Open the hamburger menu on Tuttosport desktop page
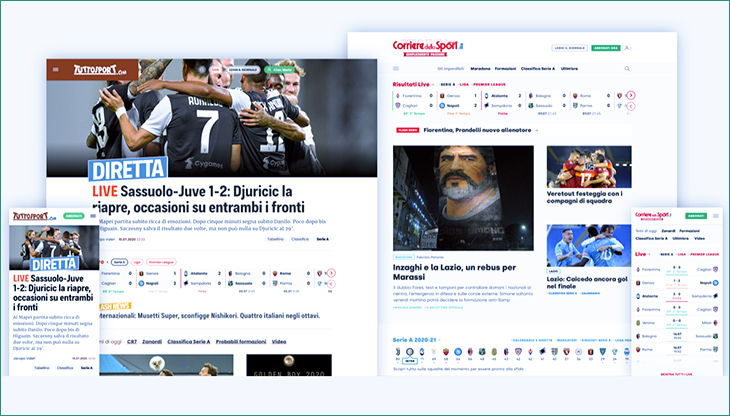This screenshot has width=730, height=416. 56,70
